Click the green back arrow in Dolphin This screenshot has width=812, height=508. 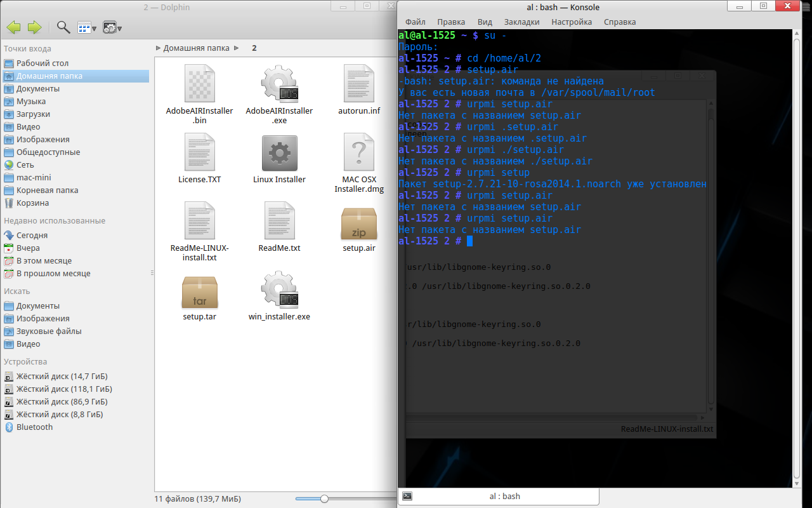click(13, 27)
